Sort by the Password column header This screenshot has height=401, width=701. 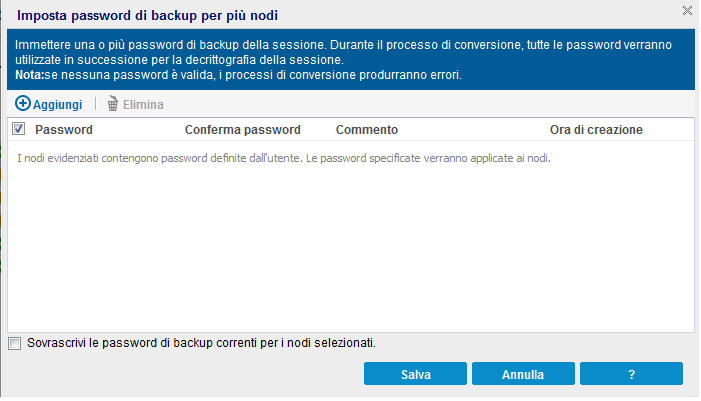point(64,130)
